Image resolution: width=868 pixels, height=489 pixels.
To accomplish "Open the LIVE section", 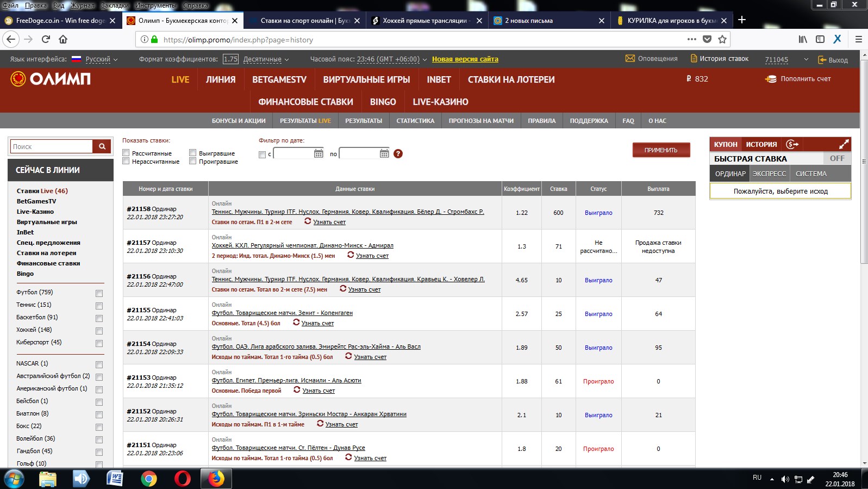I will click(x=180, y=79).
